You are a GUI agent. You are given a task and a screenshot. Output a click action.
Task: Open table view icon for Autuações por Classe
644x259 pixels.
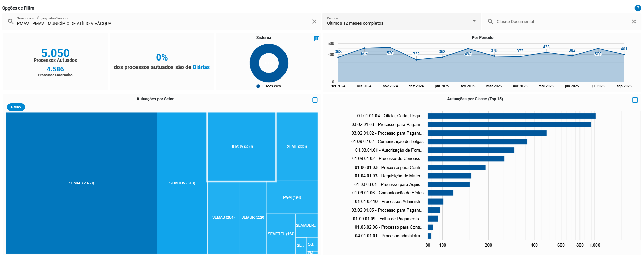click(x=635, y=100)
